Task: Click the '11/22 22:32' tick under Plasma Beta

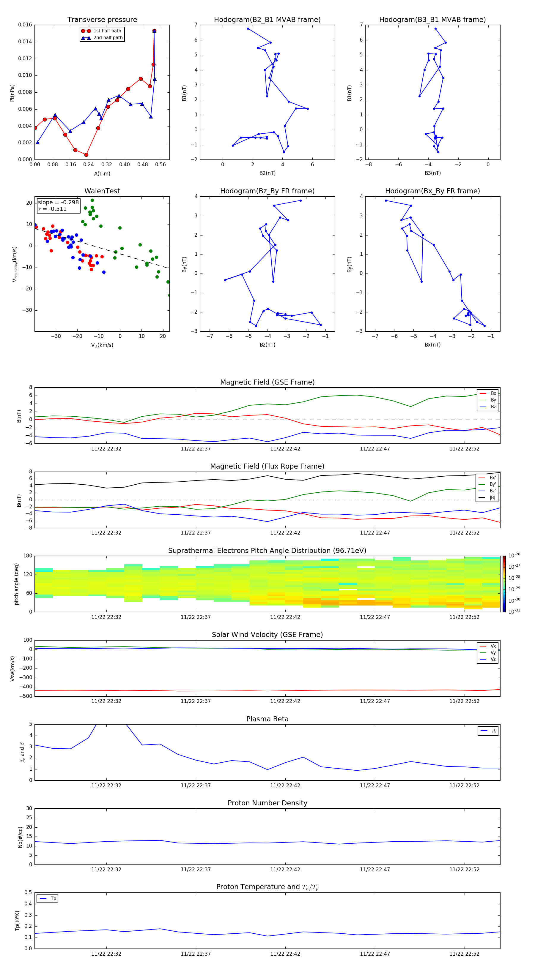Action: pyautogui.click(x=106, y=785)
